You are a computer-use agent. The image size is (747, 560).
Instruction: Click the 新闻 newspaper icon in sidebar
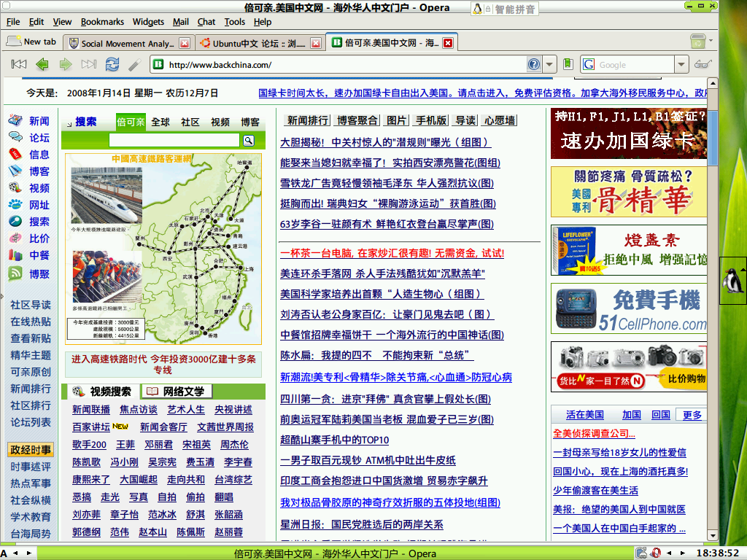pyautogui.click(x=15, y=120)
